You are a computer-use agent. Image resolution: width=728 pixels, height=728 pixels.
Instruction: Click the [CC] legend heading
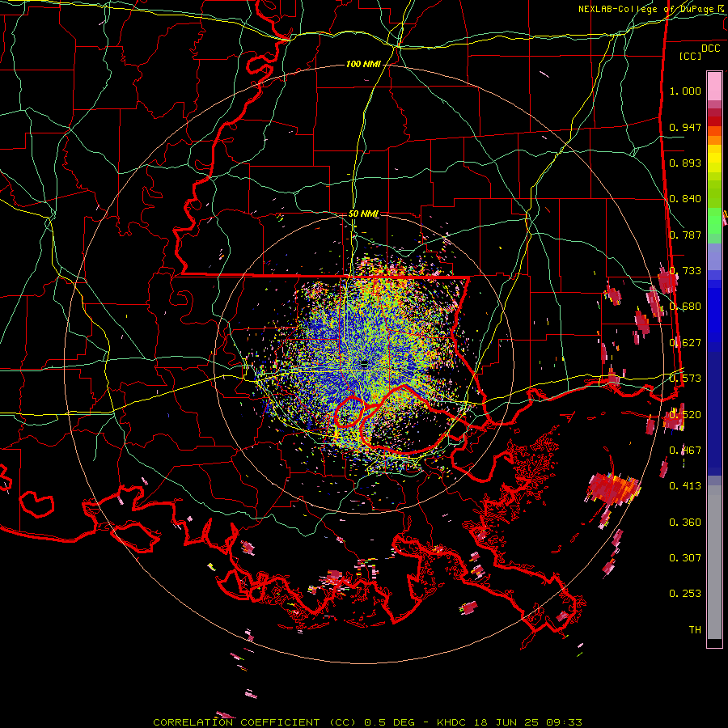690,56
